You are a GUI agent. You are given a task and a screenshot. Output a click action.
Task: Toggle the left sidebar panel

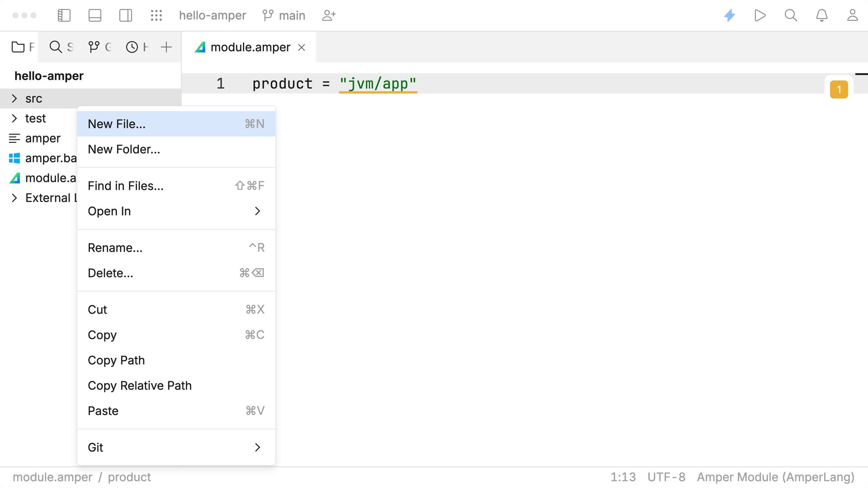[64, 15]
